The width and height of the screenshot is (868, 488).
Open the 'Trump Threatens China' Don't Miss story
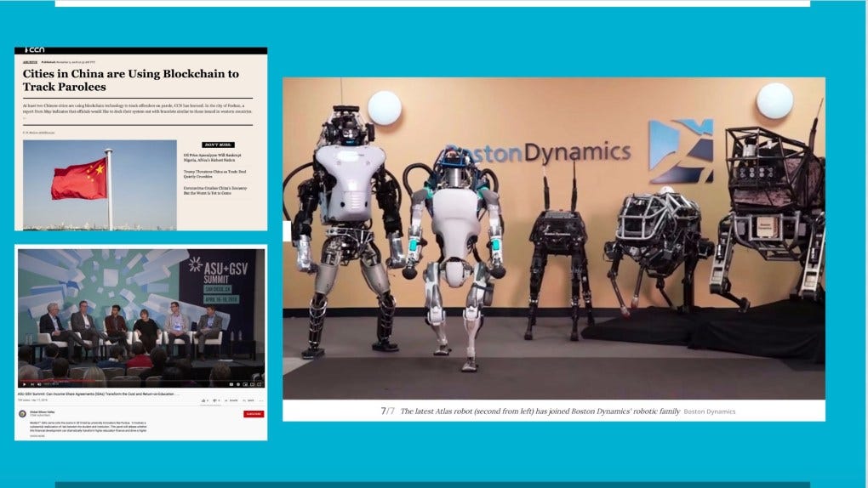coord(214,173)
